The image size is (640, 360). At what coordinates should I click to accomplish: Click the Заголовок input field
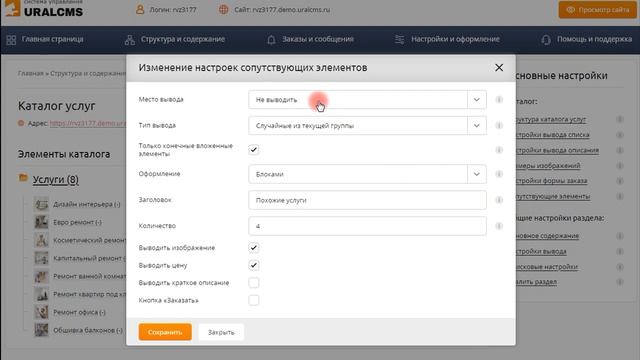(367, 200)
